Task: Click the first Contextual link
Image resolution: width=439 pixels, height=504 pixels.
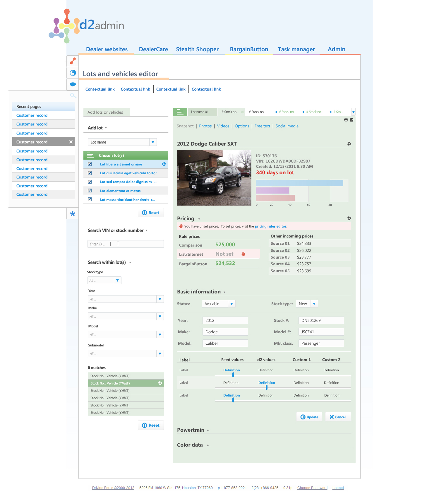Action: (100, 89)
